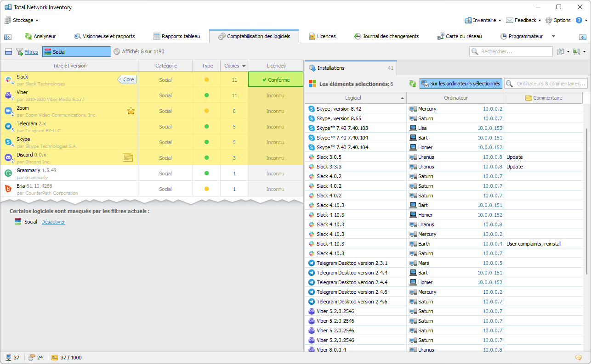
Task: Open the Excel export dropdown arrow
Action: [x=584, y=52]
